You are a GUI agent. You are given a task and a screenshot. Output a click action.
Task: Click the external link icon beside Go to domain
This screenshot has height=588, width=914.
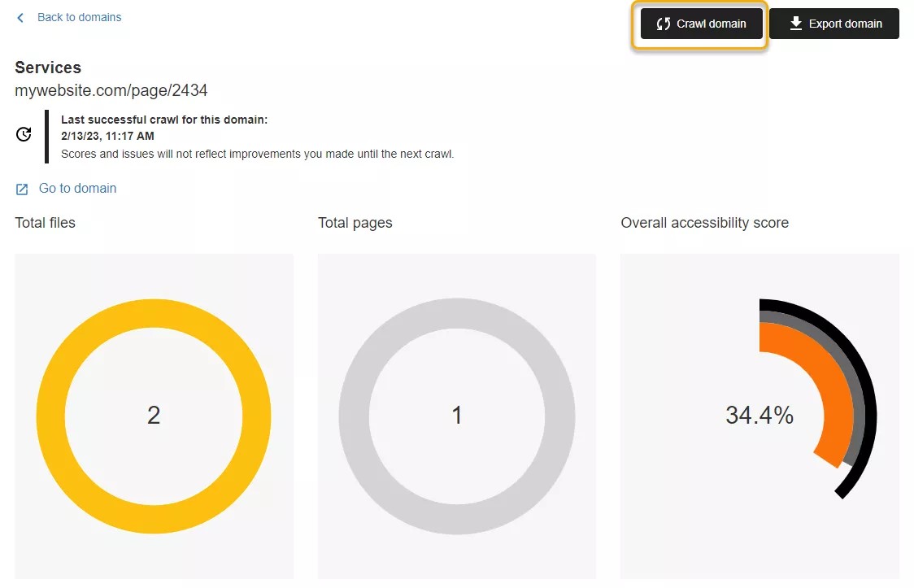click(x=20, y=188)
